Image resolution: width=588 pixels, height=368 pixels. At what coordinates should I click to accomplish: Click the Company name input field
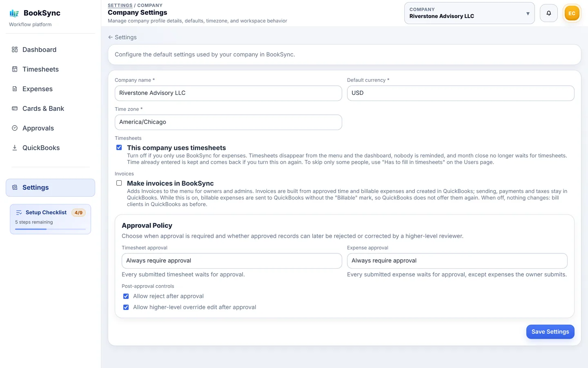[x=228, y=93]
